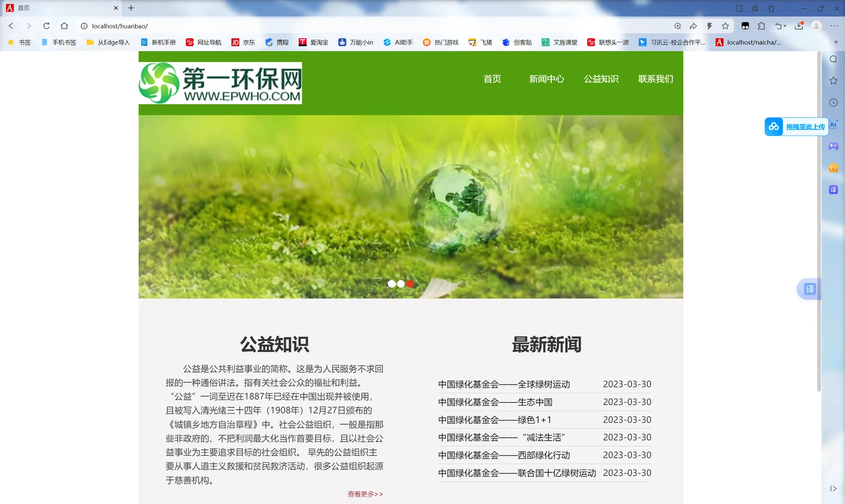Screen dimensions: 845x504
Task: Expand the hidden bookmarks overflow chevron
Action: [x=837, y=42]
